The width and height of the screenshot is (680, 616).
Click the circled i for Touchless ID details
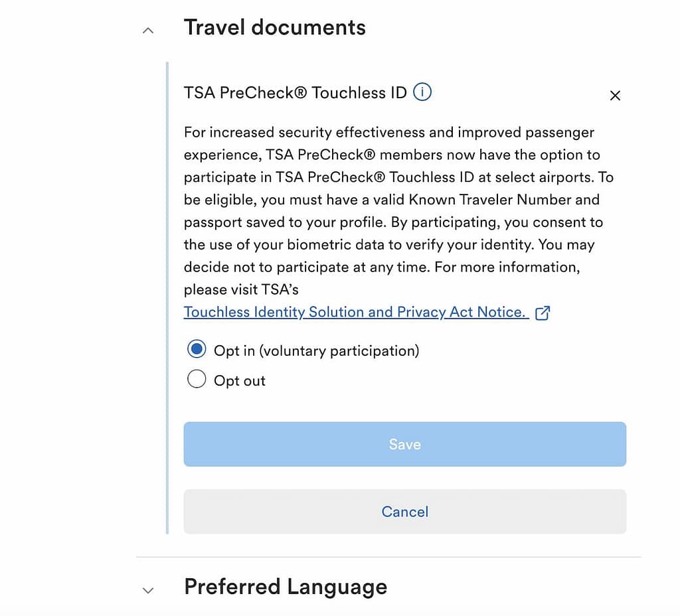point(422,92)
